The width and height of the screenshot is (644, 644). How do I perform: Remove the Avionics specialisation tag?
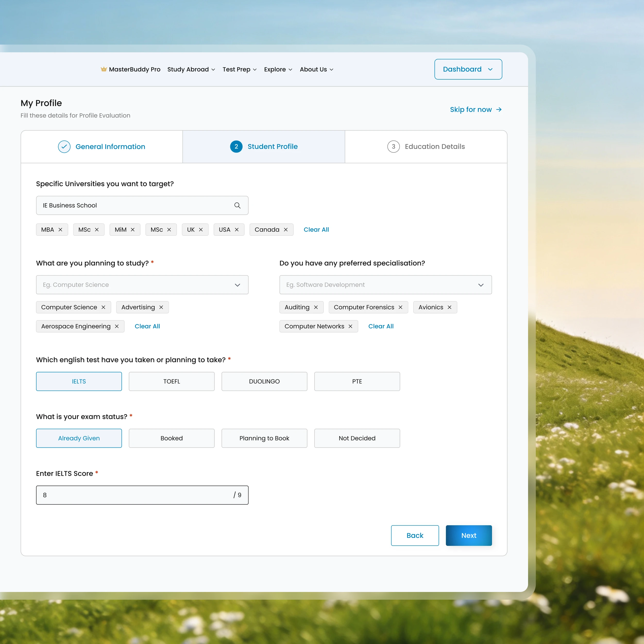449,307
